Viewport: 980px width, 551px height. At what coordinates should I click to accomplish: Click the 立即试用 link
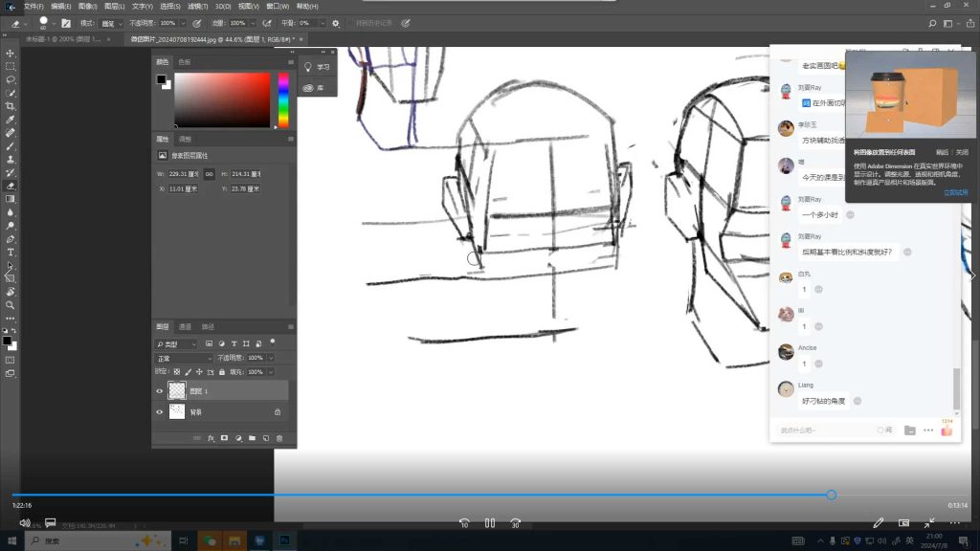click(955, 192)
